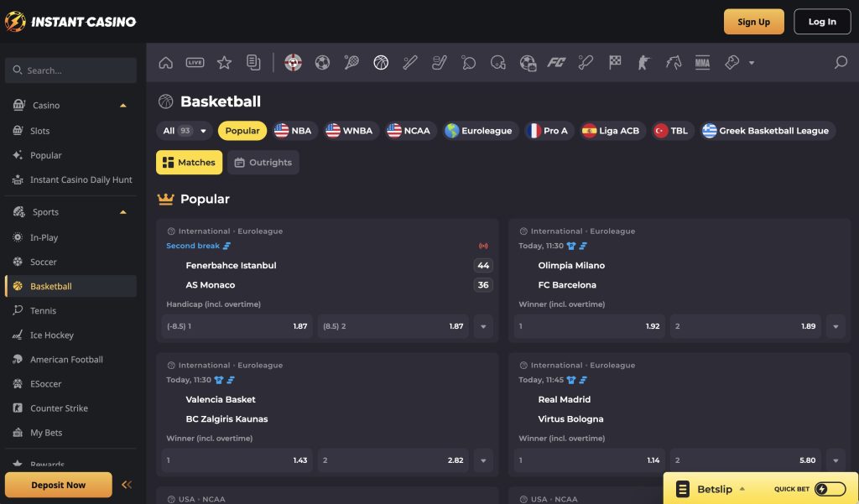Viewport: 859px width, 504px height.
Task: Open the Favorites star icon
Action: coord(223,62)
